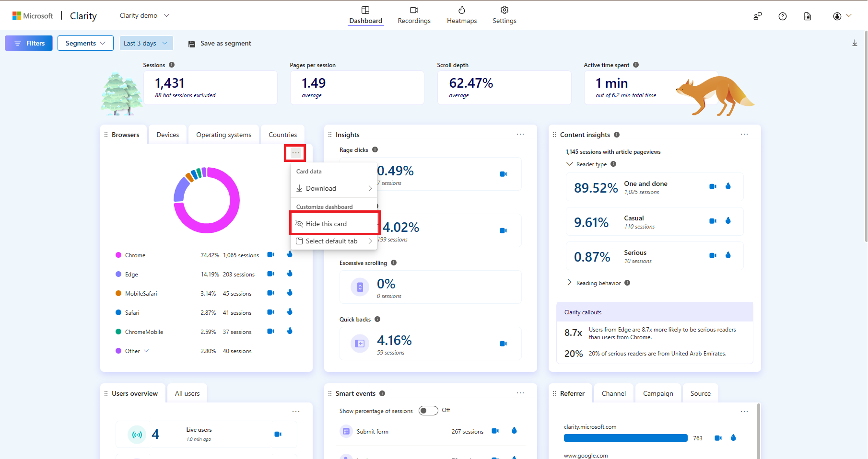Open Browsers card three-dot options menu

(x=295, y=153)
